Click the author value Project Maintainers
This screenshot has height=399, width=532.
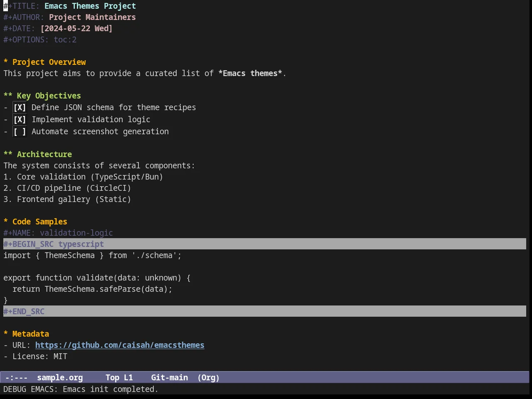pyautogui.click(x=92, y=17)
